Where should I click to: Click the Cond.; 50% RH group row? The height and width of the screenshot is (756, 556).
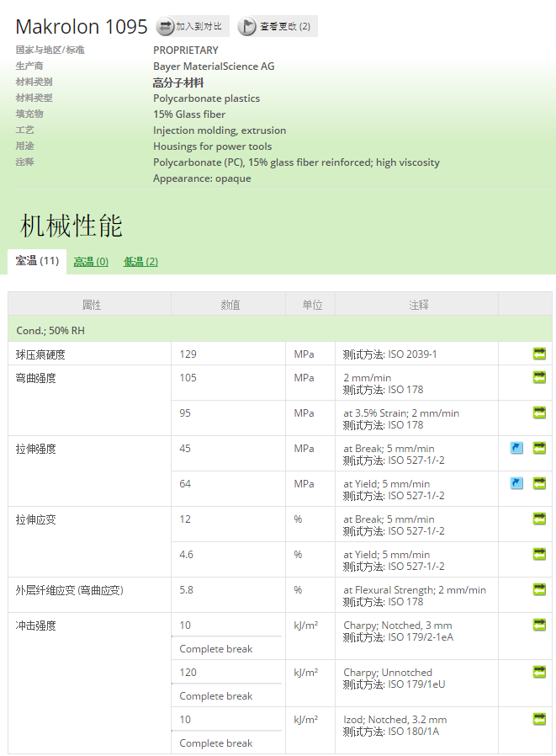(x=279, y=330)
